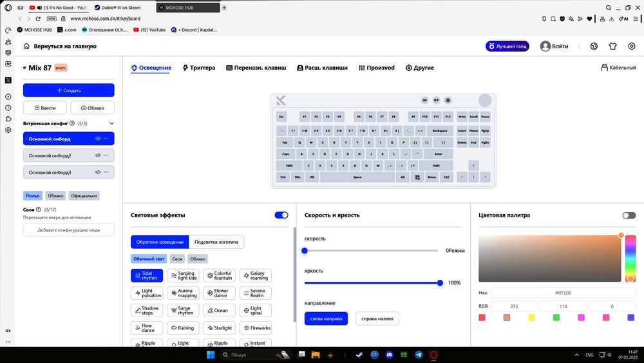Click the keyboard preview knob
The width and height of the screenshot is (644, 363).
pyautogui.click(x=485, y=101)
